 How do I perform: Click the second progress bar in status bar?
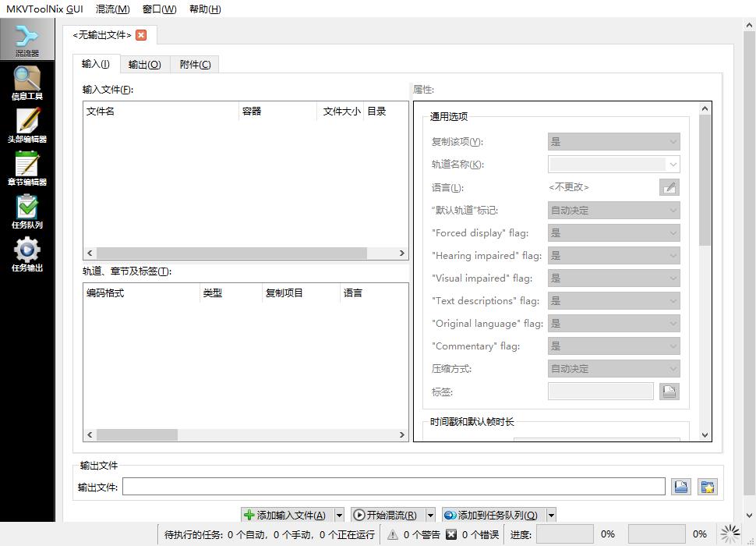tap(657, 534)
